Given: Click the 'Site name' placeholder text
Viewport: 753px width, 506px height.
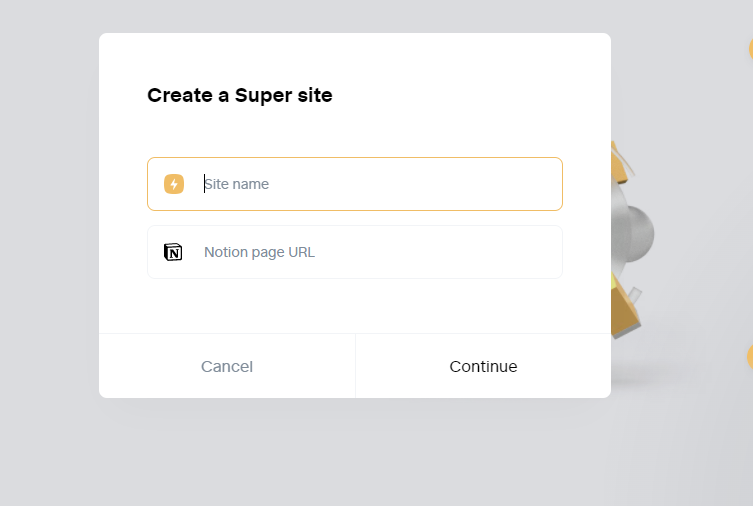Looking at the screenshot, I should tap(236, 184).
